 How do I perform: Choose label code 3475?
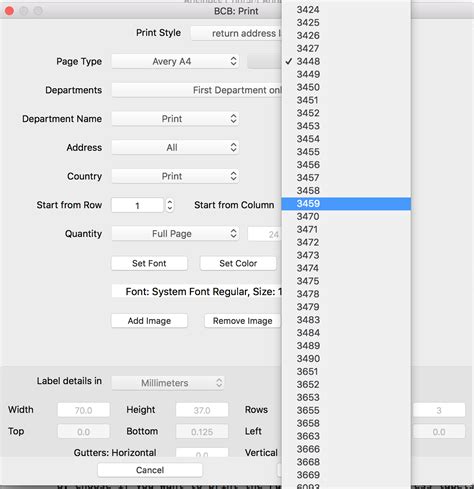346,281
